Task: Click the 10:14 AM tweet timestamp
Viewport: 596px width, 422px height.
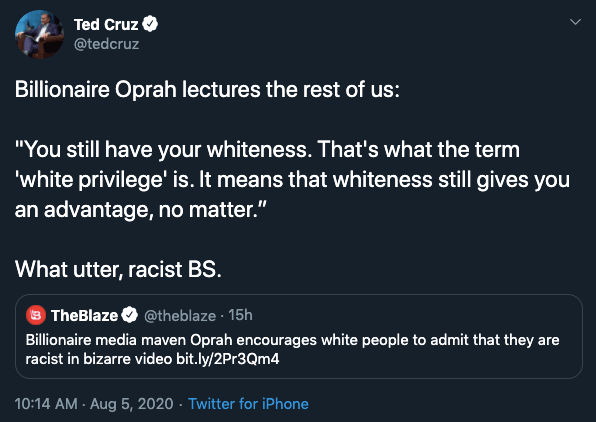Action: pos(46,404)
